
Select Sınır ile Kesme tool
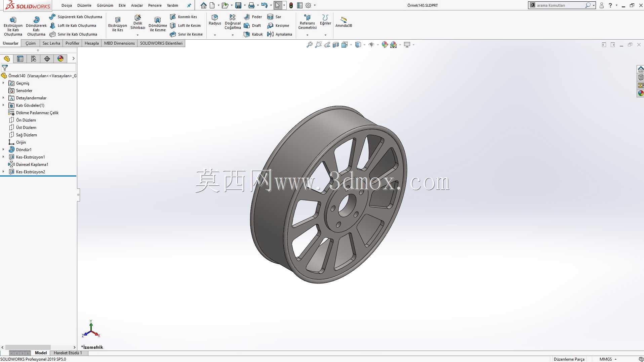186,34
